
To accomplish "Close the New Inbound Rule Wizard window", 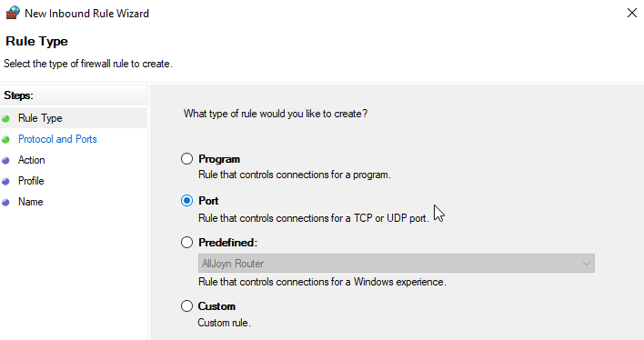I will pos(632,13).
